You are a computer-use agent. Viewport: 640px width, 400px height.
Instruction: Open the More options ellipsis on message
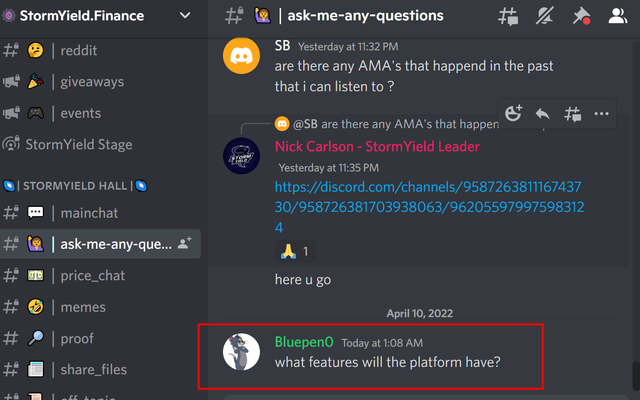602,113
